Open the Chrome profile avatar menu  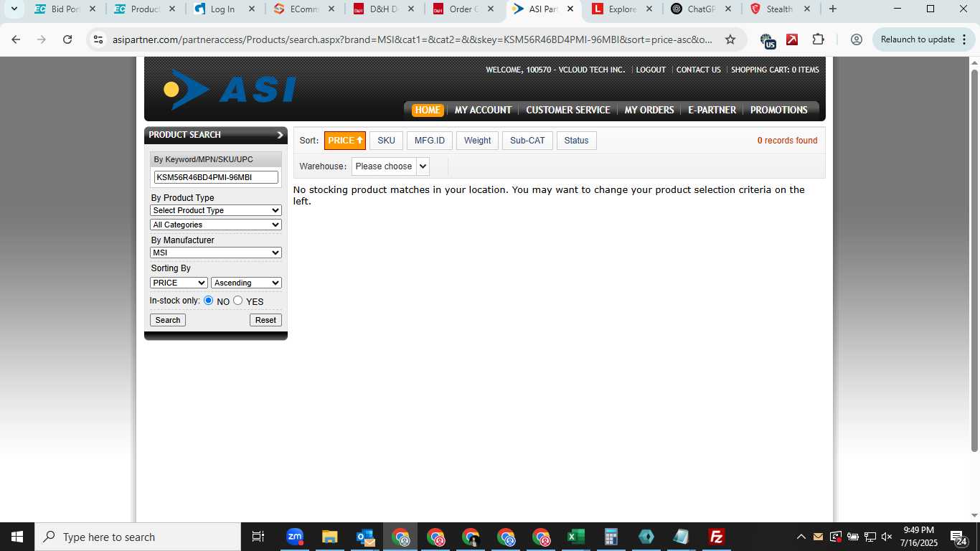click(x=856, y=39)
